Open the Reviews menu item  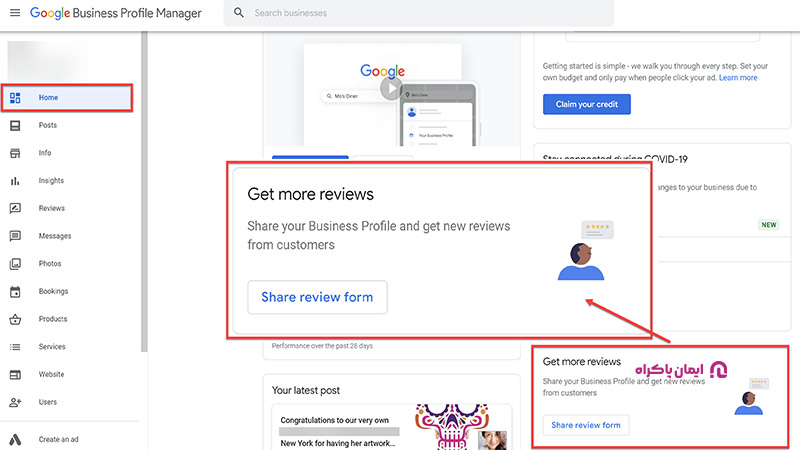point(52,208)
